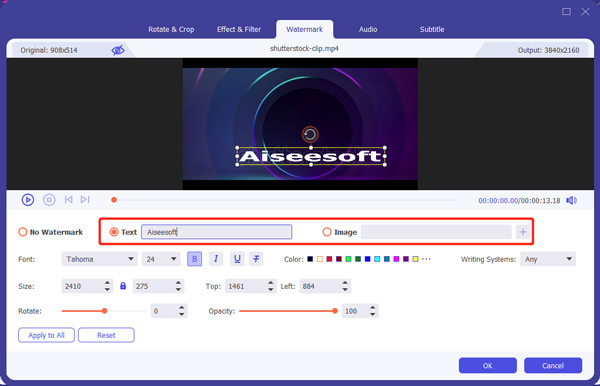Switch to the Effect & Filter tab
The height and width of the screenshot is (386, 600).
[x=239, y=29]
